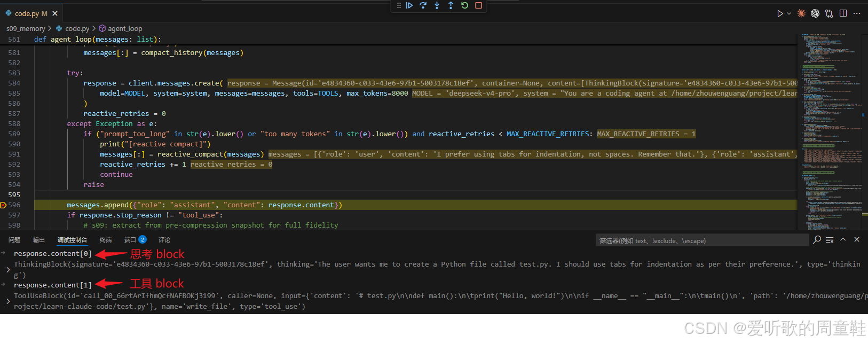
Task: Split the editor to the right
Action: coord(843,13)
